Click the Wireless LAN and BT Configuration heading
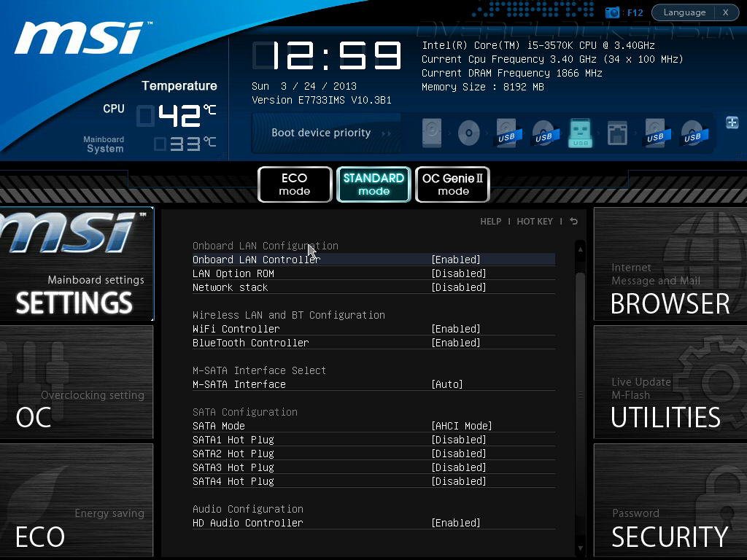 pyautogui.click(x=289, y=315)
